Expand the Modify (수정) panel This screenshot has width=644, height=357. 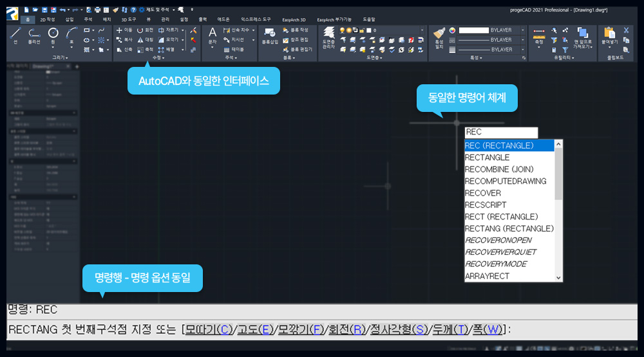(x=158, y=58)
